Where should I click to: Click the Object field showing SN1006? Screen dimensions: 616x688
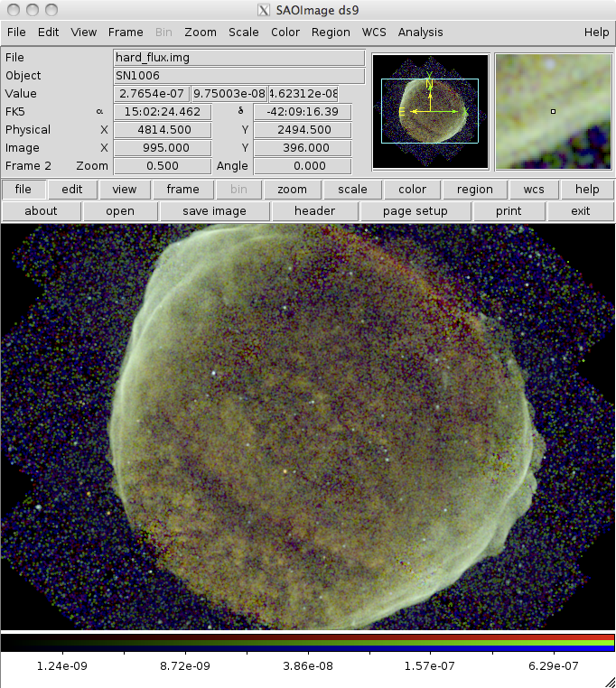(238, 75)
